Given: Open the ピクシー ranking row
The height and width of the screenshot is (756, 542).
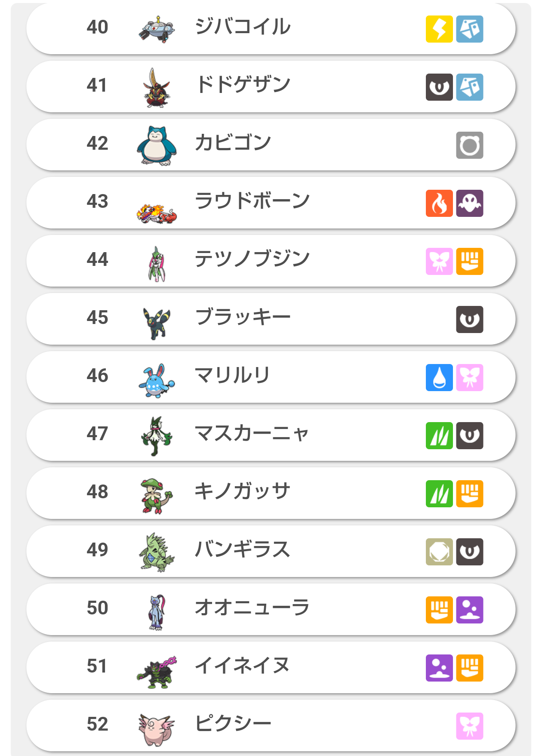Looking at the screenshot, I should coord(271,725).
